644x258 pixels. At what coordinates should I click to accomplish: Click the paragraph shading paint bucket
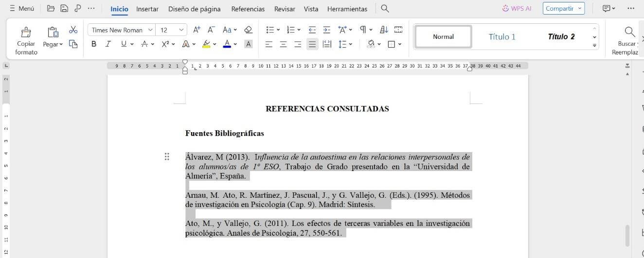coord(371,44)
